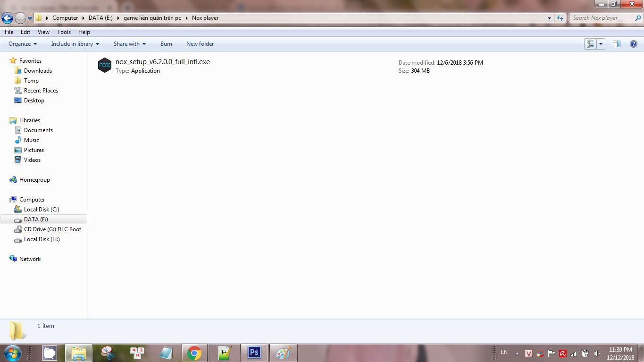Viewport: 644px width, 362px height.
Task: Open the Documents library
Action: tap(38, 130)
